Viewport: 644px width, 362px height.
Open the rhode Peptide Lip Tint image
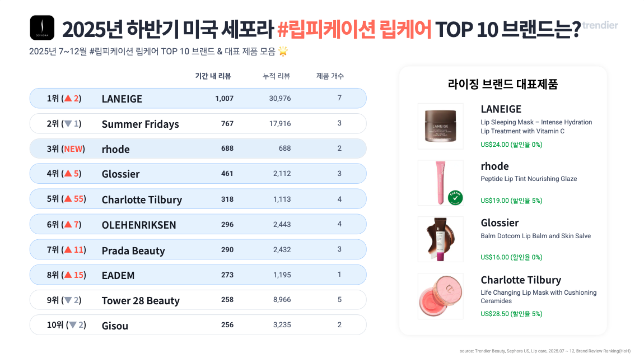click(440, 183)
